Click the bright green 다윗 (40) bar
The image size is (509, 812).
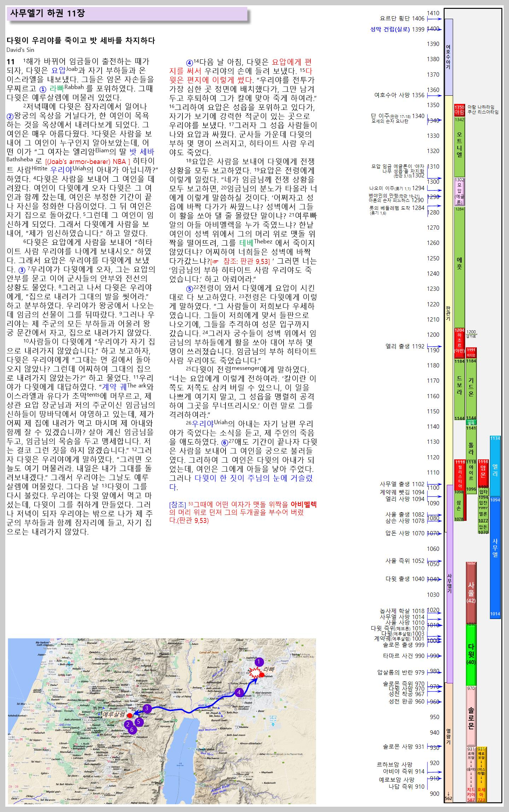coord(471,655)
